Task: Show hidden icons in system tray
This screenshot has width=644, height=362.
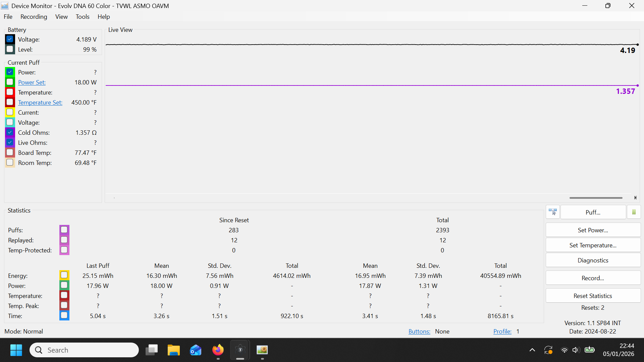Action: 532,350
